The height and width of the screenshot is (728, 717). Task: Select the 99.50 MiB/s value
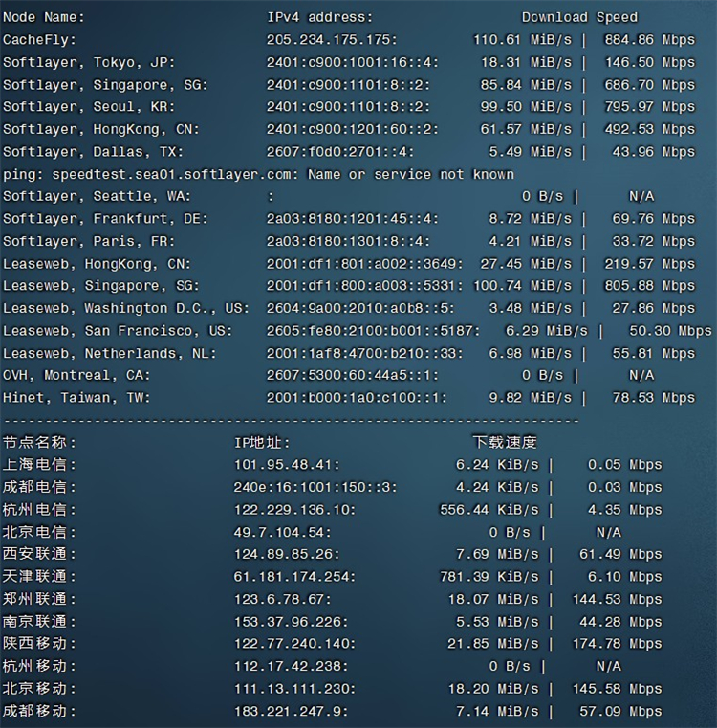pos(526,107)
